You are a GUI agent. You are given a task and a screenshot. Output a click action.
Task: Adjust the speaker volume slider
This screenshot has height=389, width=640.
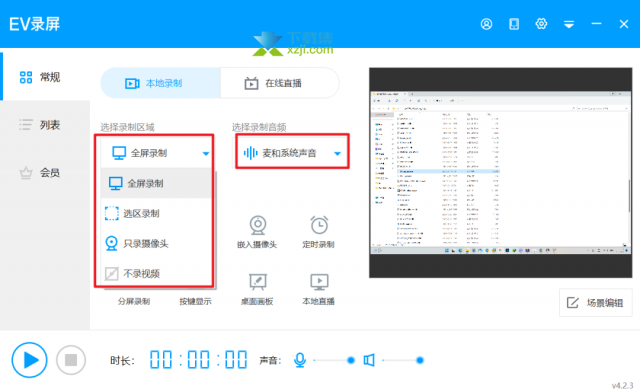403,360
